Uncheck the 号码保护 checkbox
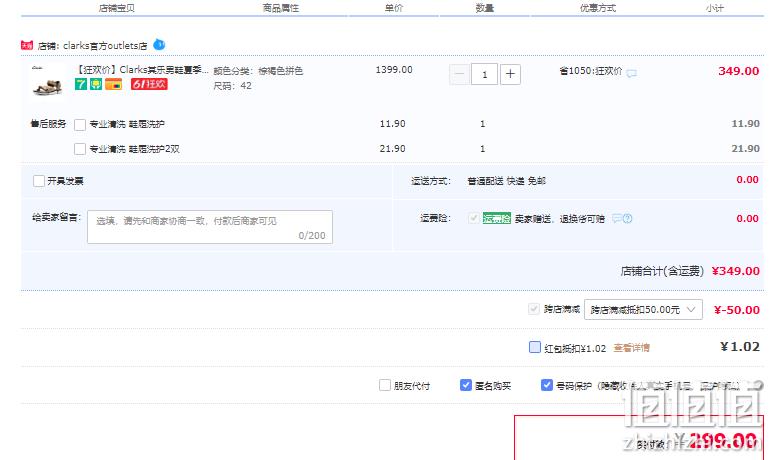The image size is (772, 460). point(547,385)
